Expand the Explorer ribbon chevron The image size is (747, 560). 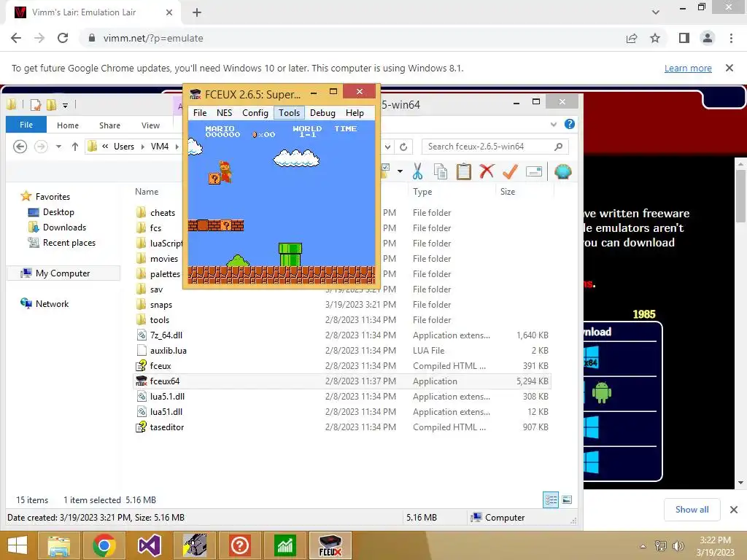point(554,124)
